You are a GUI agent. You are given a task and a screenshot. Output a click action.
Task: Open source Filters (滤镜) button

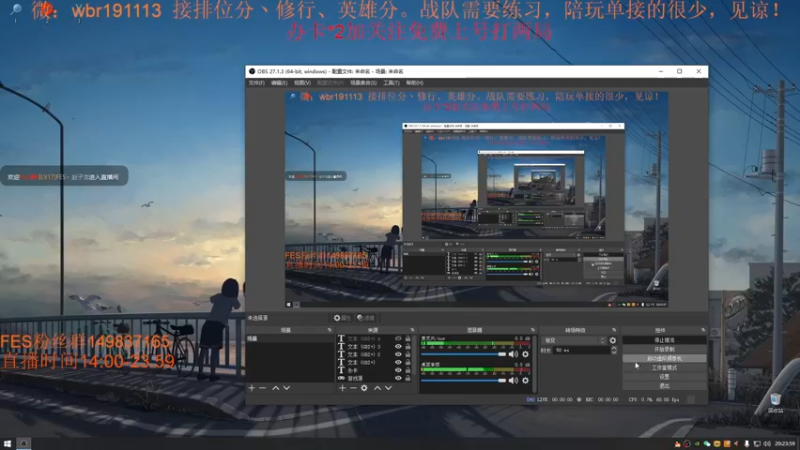click(366, 318)
